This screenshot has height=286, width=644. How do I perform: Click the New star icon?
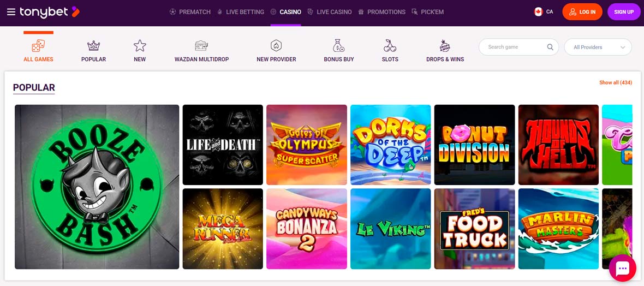pos(140,46)
